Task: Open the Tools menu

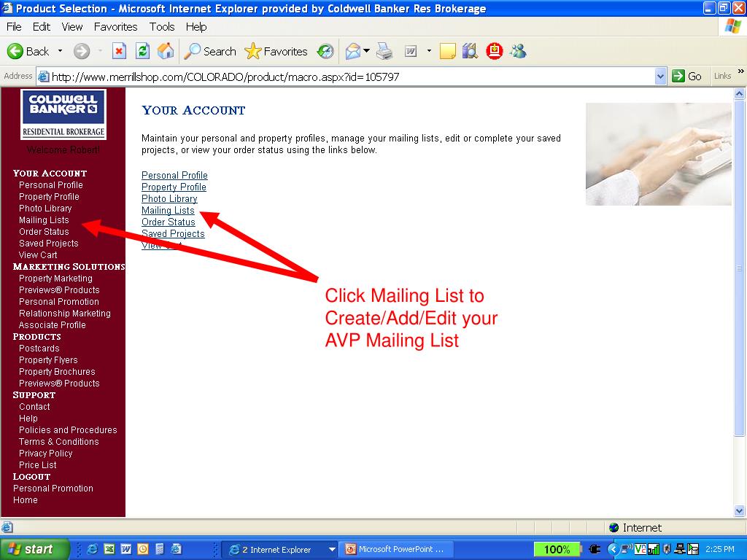Action: click(162, 27)
